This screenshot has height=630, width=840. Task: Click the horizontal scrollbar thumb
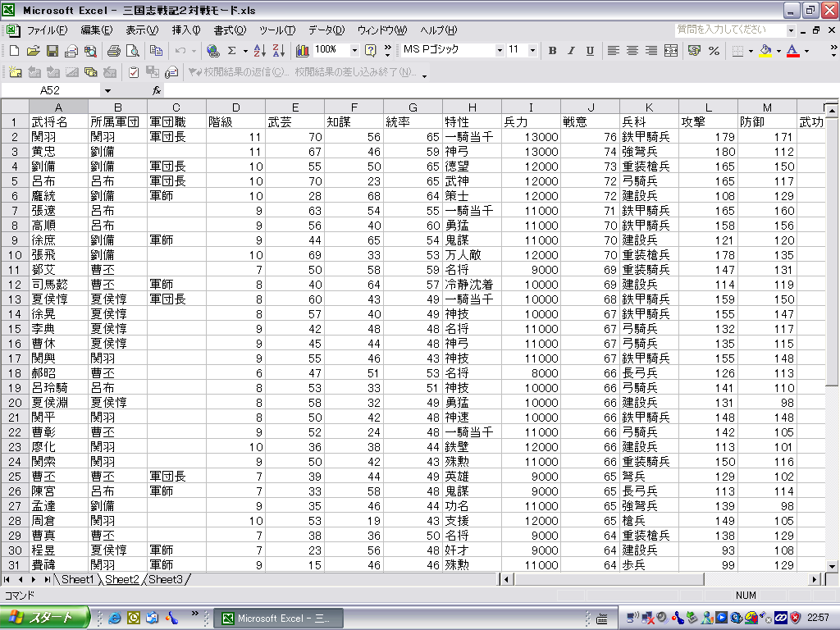(x=609, y=579)
